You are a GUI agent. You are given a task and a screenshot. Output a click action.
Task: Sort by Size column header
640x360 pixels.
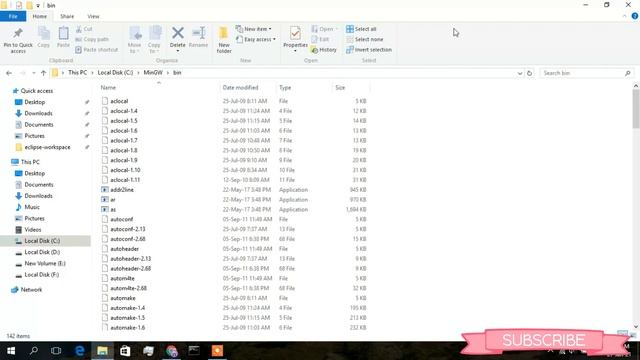pos(340,88)
